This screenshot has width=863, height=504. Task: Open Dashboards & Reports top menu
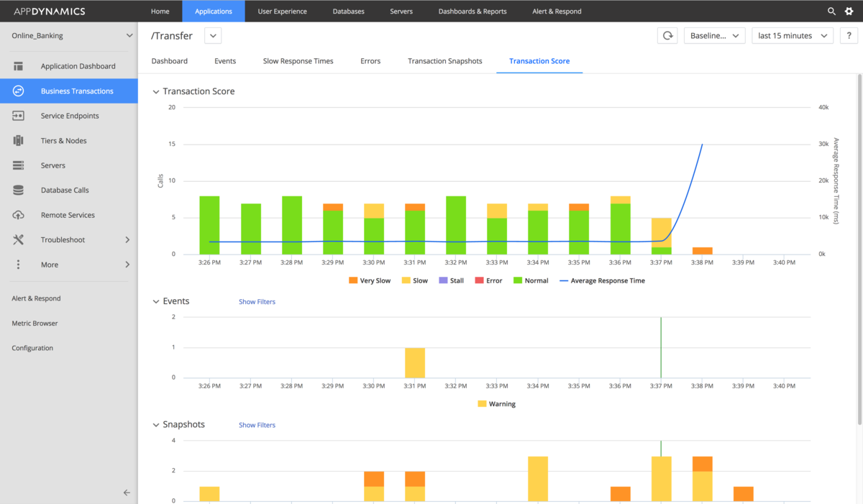click(472, 12)
